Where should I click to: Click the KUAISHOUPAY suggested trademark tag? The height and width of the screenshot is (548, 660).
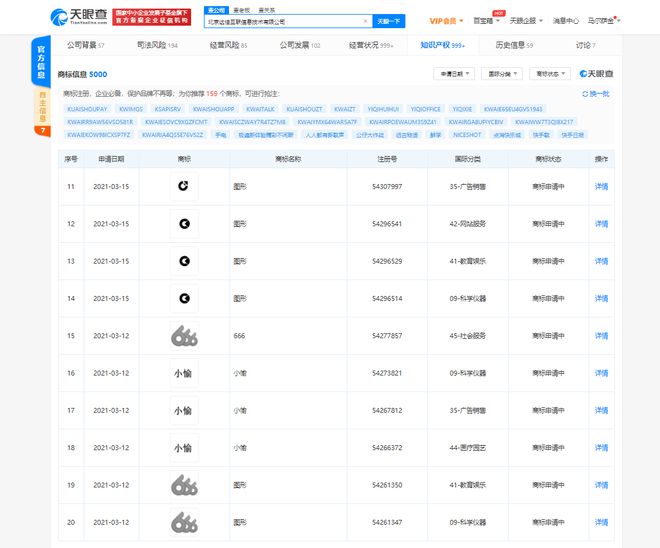point(88,109)
